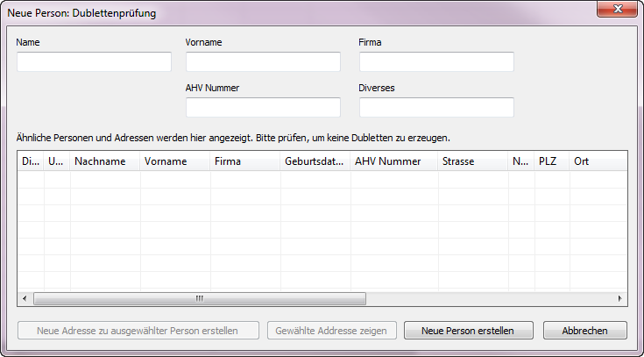This screenshot has width=644, height=357.
Task: Click the horizontal scrollbar right arrow
Action: pos(620,299)
